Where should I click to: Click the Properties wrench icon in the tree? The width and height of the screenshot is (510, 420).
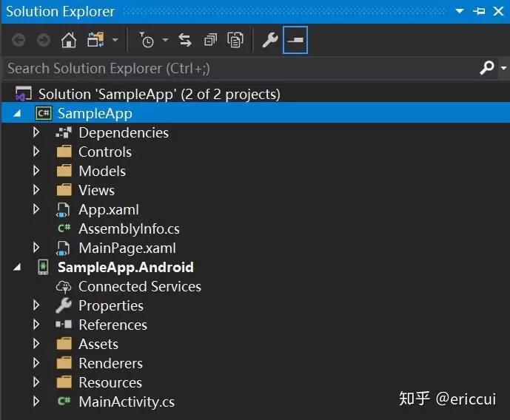tap(64, 305)
